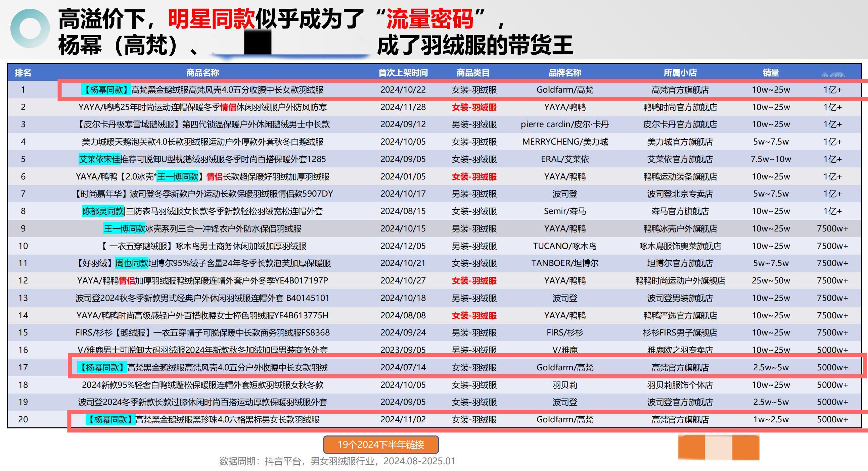Click store 皮尔卡丹官方旗舰店

point(680,124)
